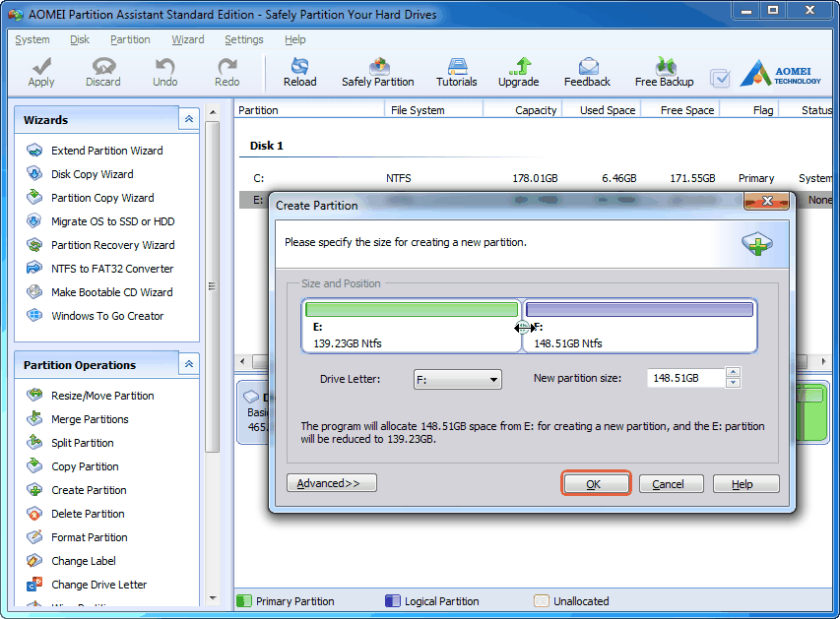The width and height of the screenshot is (840, 619).
Task: Click the green E: partition bar
Action: pos(412,309)
